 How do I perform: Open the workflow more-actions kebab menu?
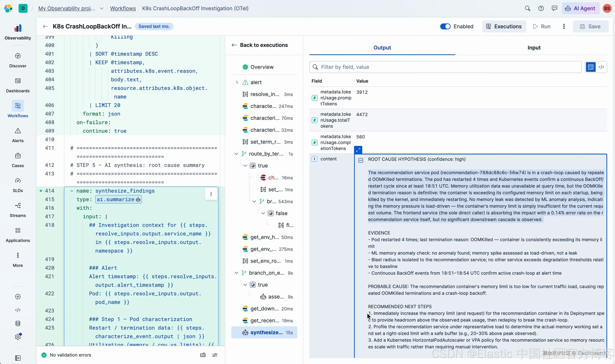click(564, 26)
